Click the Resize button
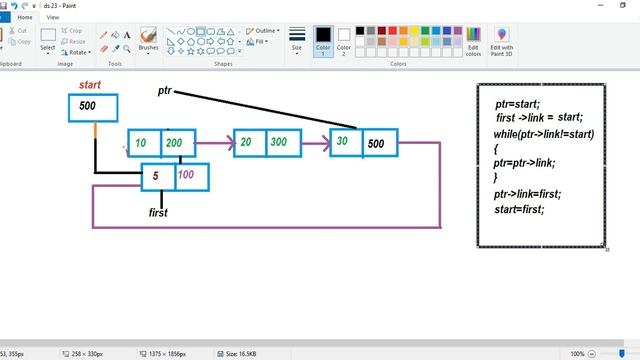The width and height of the screenshot is (640, 360). coord(73,42)
